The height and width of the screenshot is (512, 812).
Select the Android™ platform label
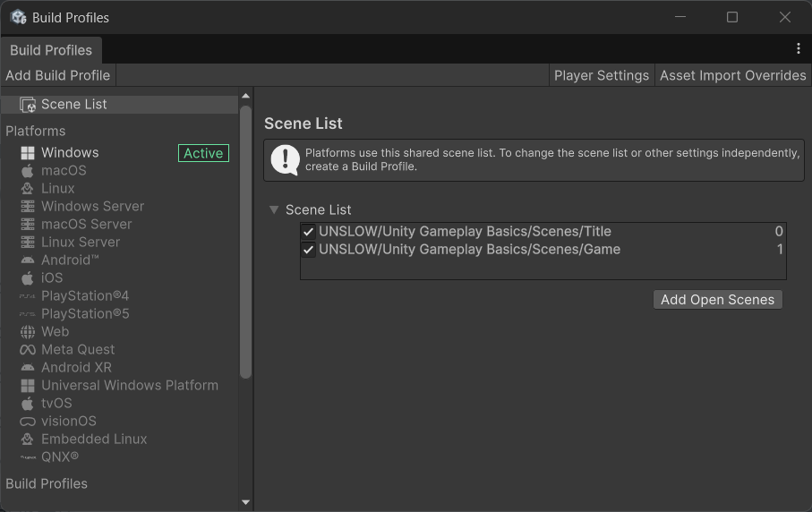tap(70, 260)
